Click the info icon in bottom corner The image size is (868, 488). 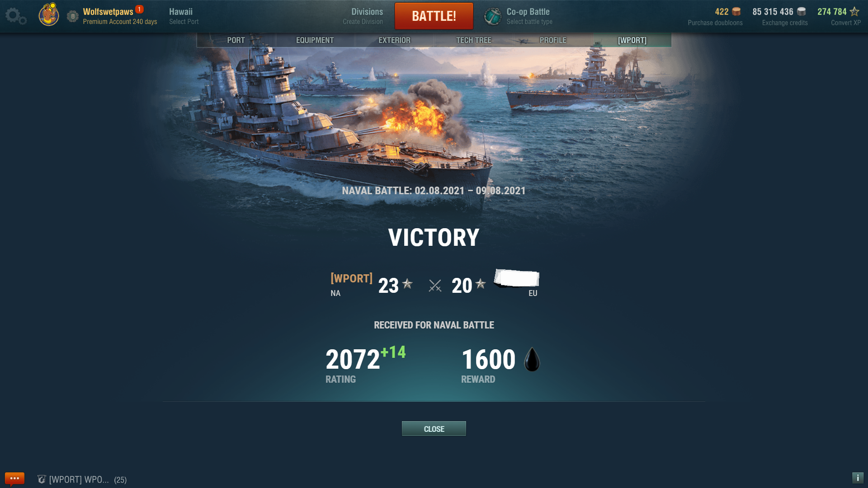858,478
